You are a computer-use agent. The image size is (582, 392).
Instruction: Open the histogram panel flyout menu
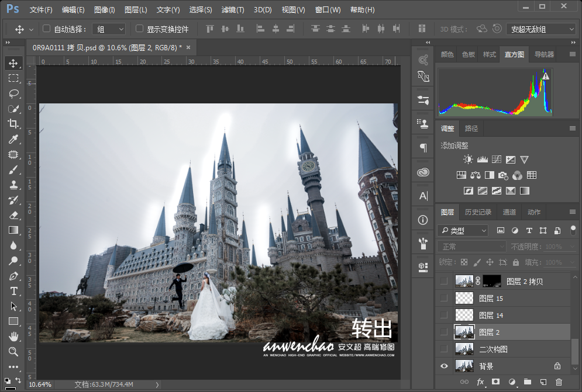coord(573,54)
